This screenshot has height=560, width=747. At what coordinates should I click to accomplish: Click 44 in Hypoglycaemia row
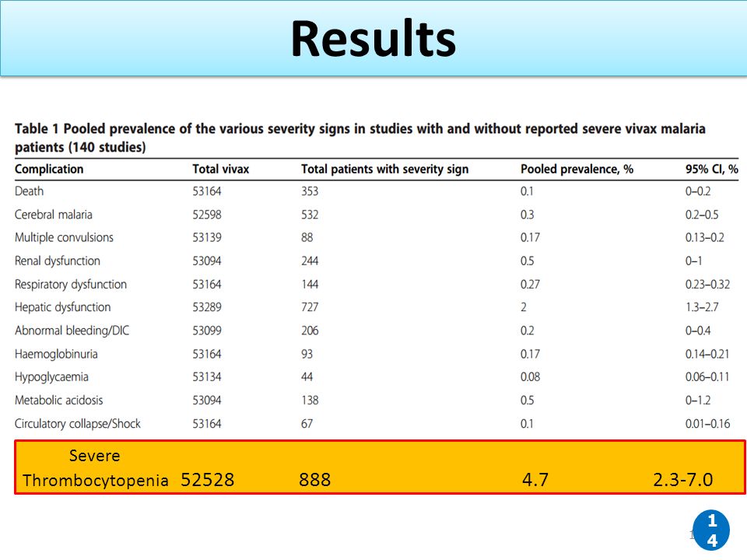(307, 377)
